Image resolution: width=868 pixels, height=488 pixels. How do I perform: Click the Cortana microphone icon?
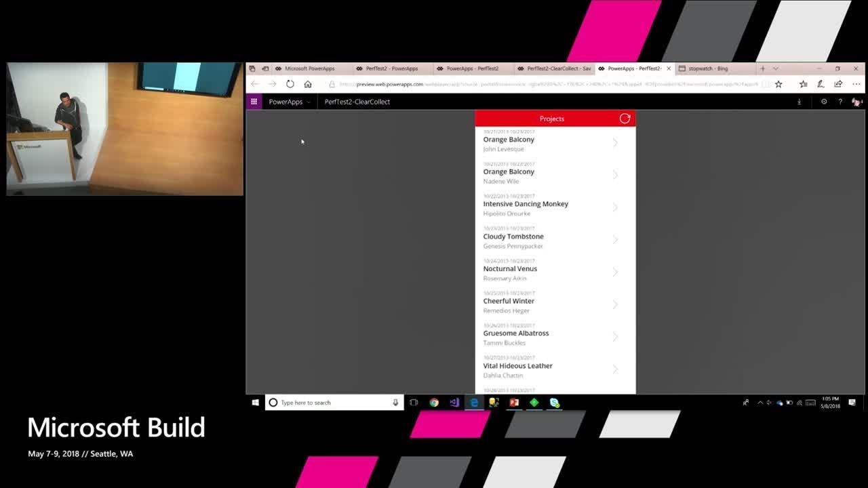tap(395, 403)
